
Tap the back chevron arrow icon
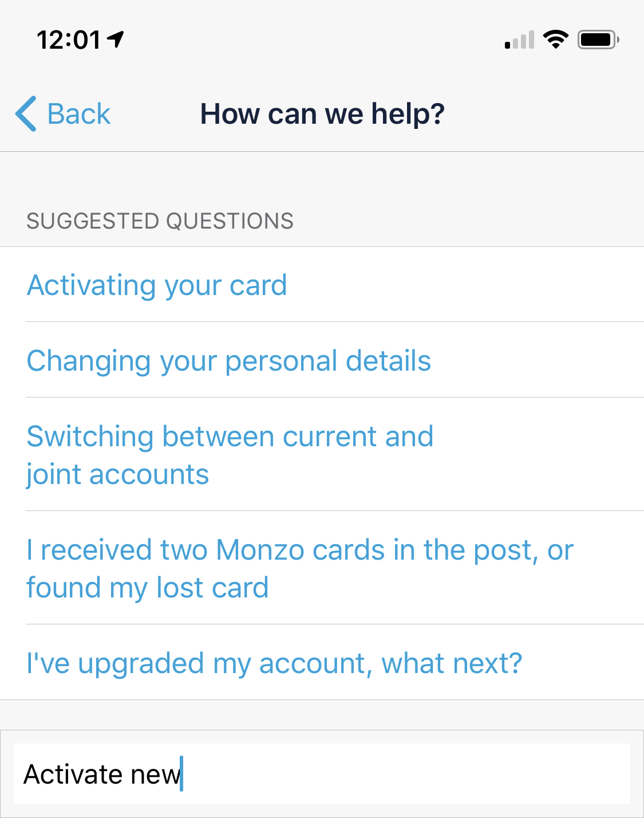pyautogui.click(x=26, y=113)
